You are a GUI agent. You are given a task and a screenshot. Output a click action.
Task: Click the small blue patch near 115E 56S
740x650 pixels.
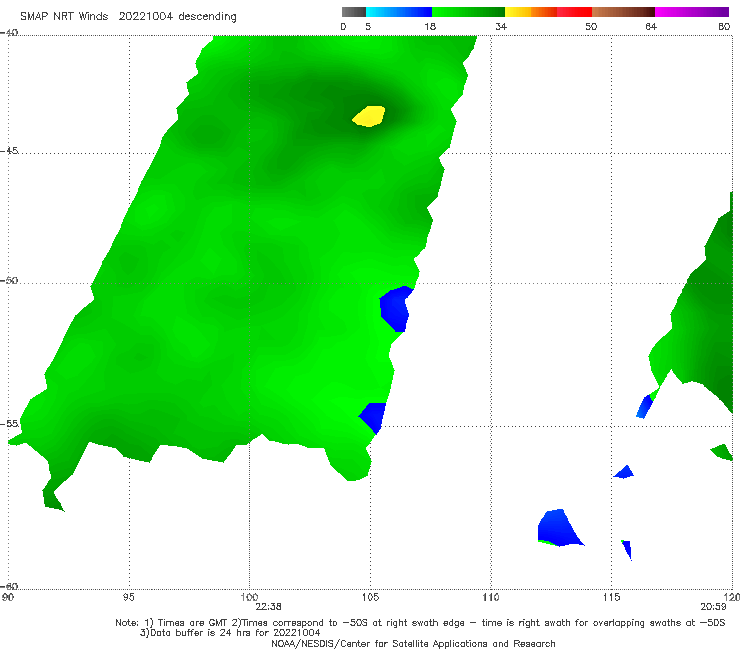(624, 472)
